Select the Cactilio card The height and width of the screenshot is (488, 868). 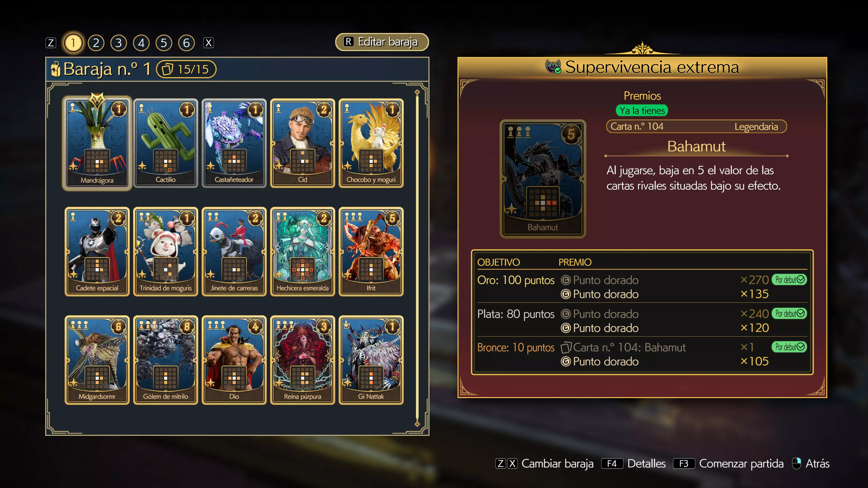pos(165,143)
